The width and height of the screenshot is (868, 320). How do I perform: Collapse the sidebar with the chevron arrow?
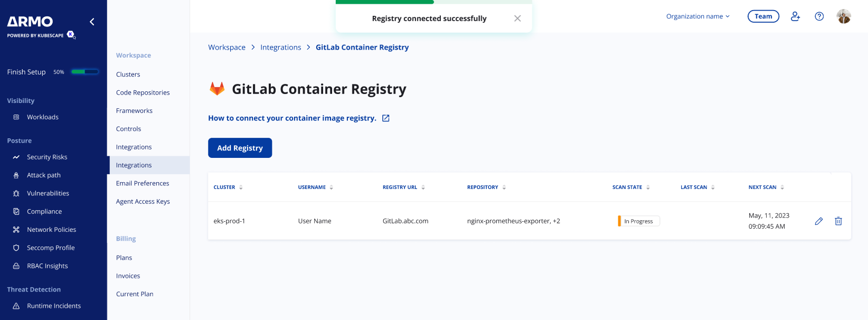coord(92,22)
